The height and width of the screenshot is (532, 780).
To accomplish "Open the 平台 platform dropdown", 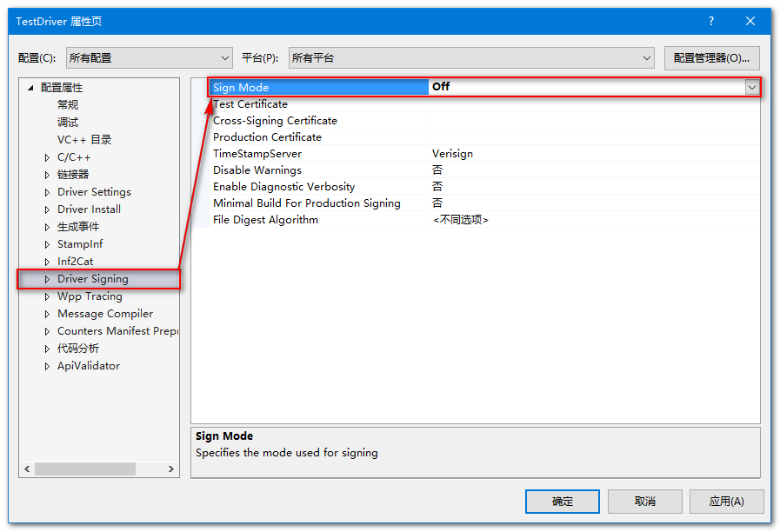I will coord(471,58).
